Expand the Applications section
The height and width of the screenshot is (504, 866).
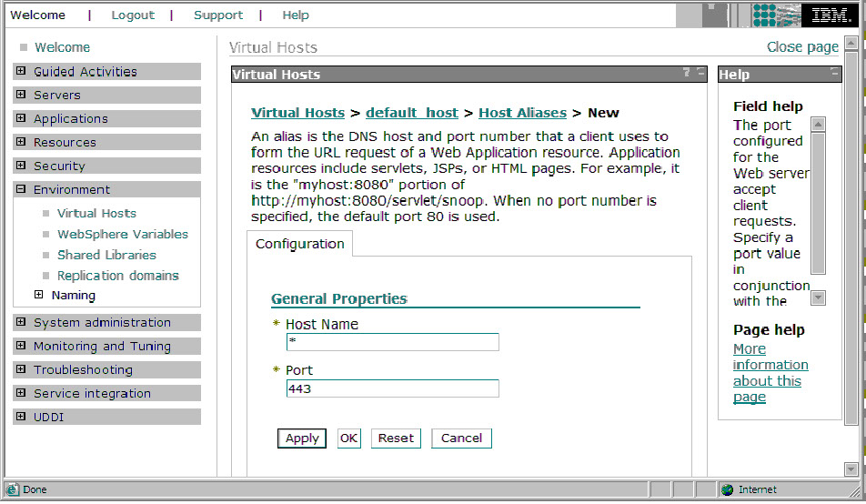click(21, 118)
